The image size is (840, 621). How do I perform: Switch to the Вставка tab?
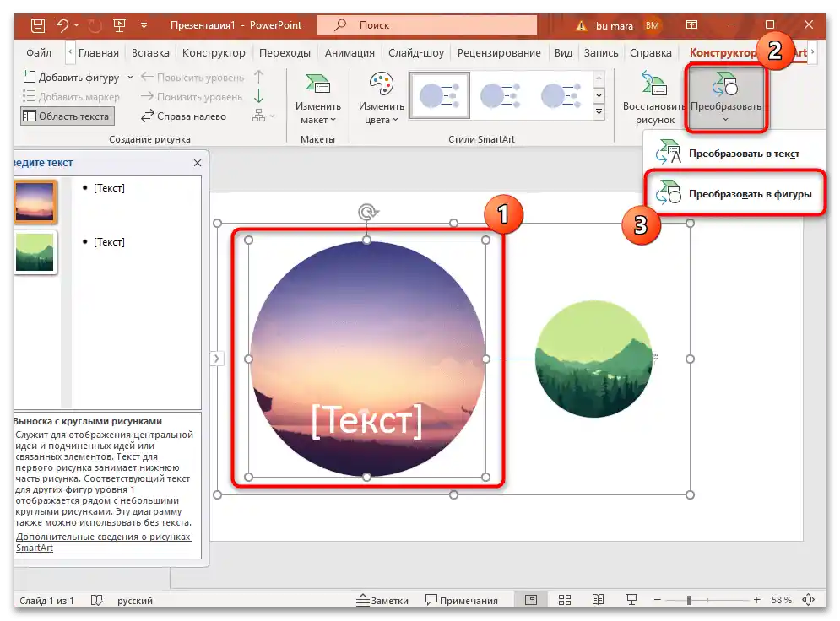150,52
